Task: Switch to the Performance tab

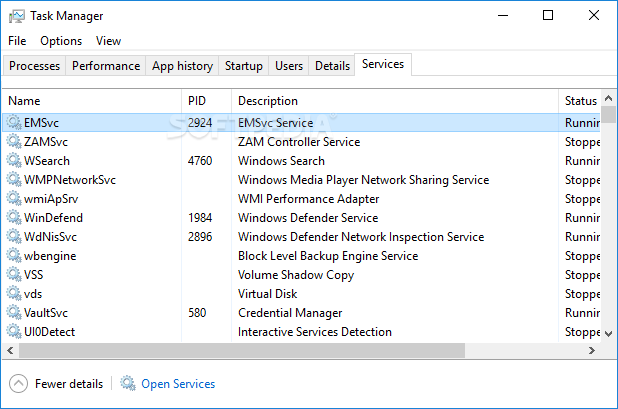Action: (106, 65)
